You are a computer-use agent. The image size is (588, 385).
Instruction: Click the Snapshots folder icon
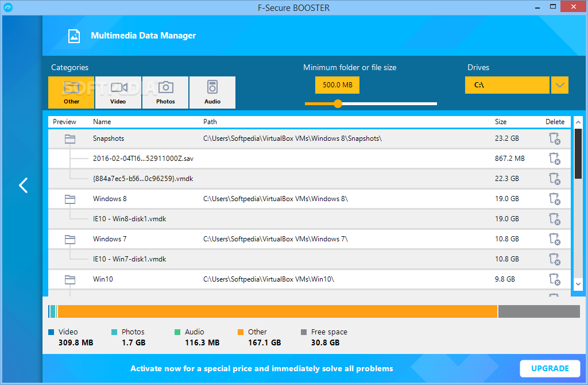70,139
